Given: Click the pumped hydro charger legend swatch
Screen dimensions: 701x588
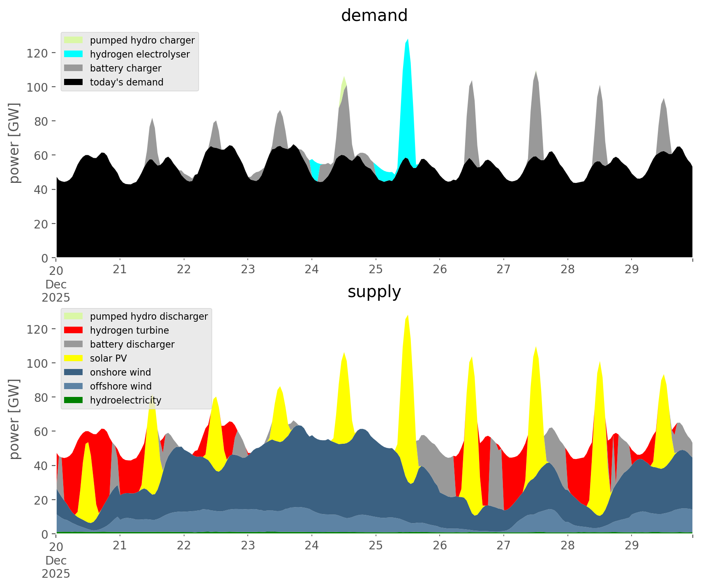Looking at the screenshot, I should (x=74, y=40).
